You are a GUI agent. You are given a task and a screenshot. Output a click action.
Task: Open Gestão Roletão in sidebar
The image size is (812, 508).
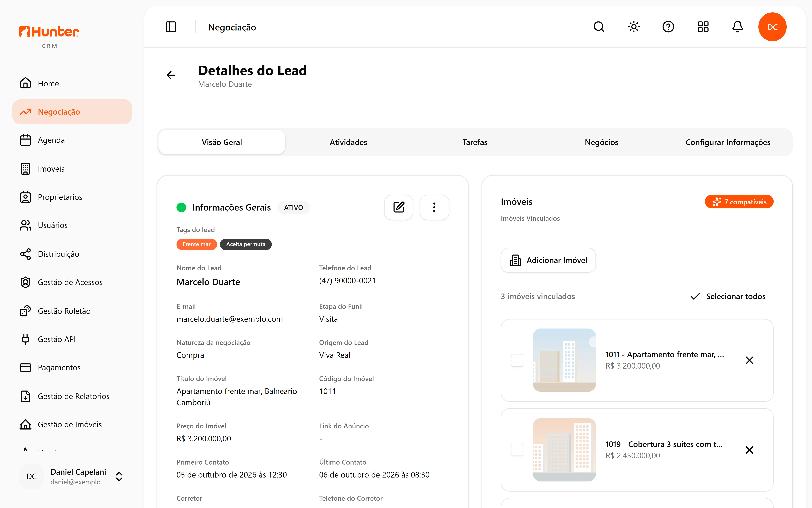coord(72,311)
